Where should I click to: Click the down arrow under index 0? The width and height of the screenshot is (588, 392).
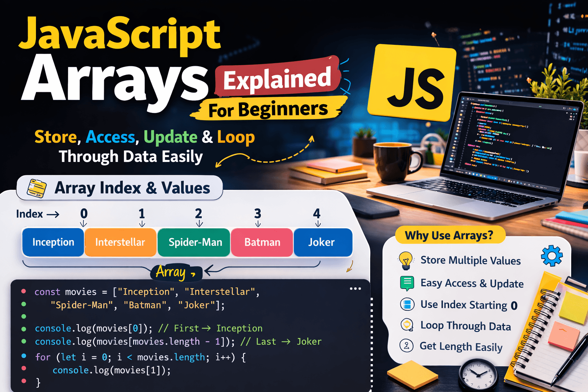click(83, 224)
